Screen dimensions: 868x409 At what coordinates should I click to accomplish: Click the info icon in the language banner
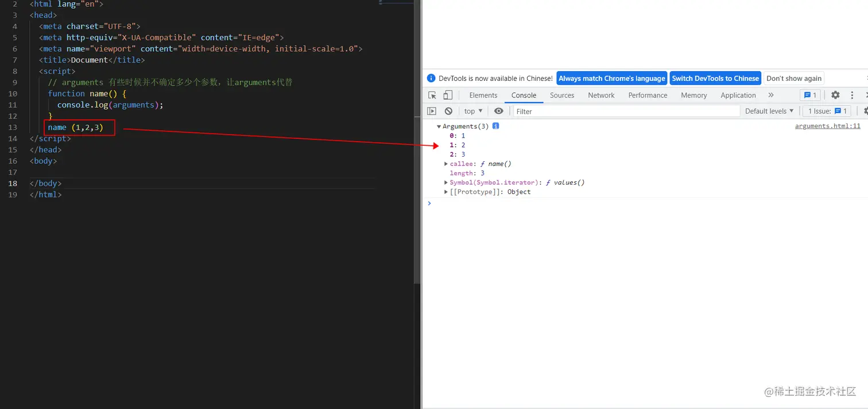432,79
